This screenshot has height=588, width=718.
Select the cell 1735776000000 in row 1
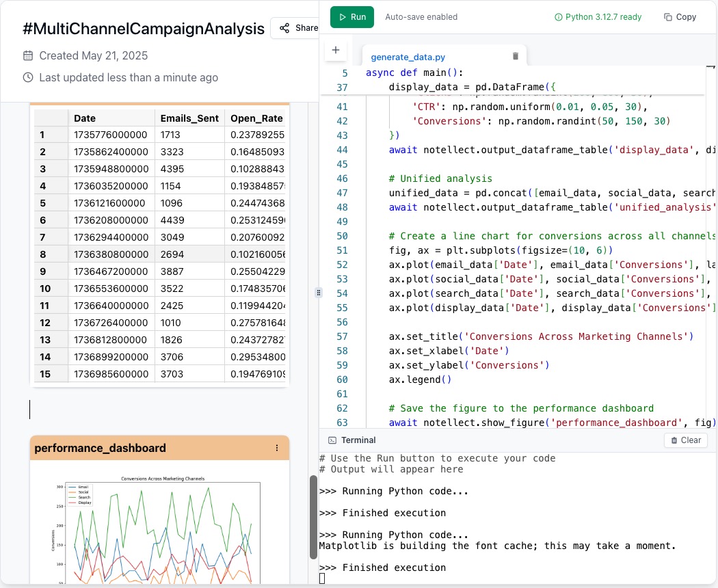click(x=111, y=135)
